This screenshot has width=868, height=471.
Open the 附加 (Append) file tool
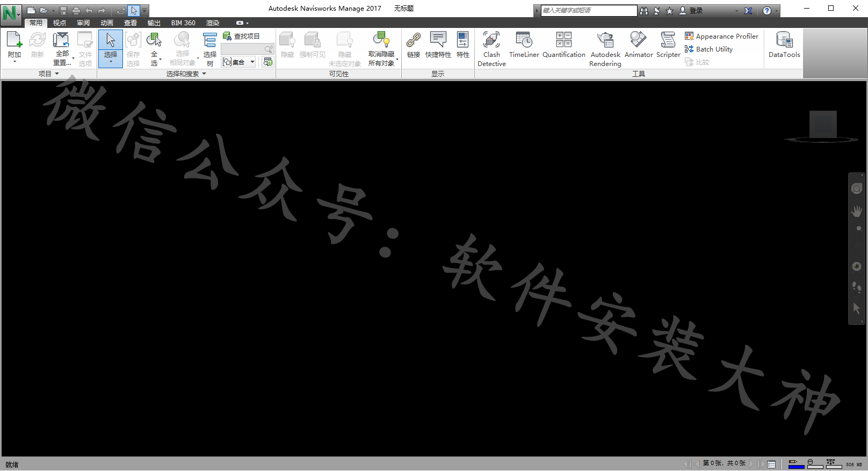coord(14,44)
